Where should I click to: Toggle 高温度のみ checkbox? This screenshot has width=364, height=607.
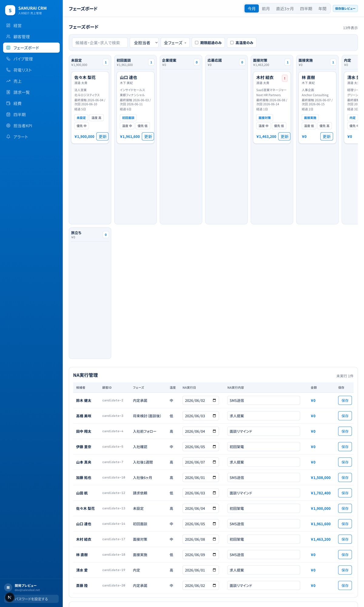pyautogui.click(x=232, y=42)
